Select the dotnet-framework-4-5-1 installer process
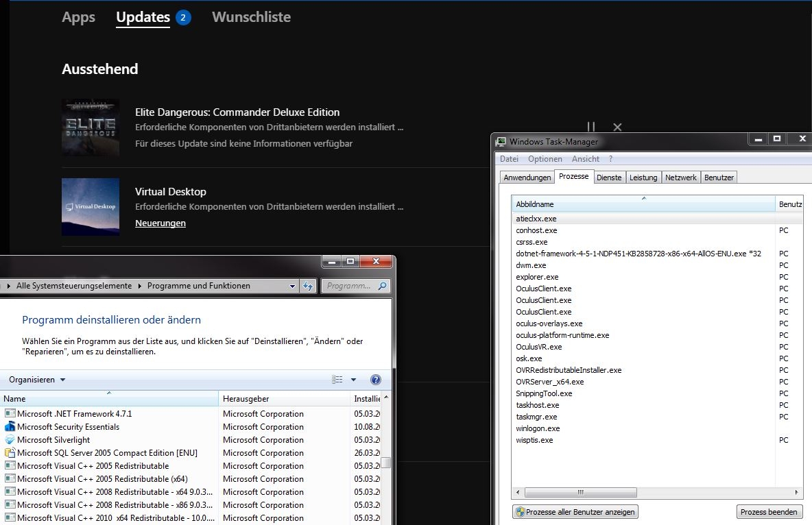The height and width of the screenshot is (525, 812). point(638,254)
